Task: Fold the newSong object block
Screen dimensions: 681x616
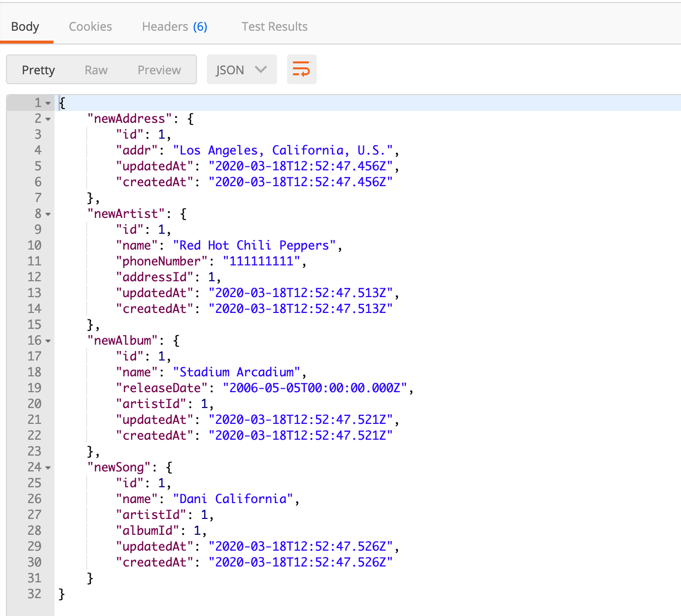Action: pyautogui.click(x=48, y=468)
